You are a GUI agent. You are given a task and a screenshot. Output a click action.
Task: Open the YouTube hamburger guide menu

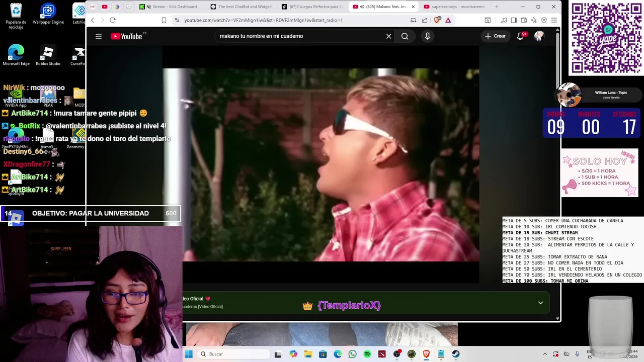click(x=99, y=36)
